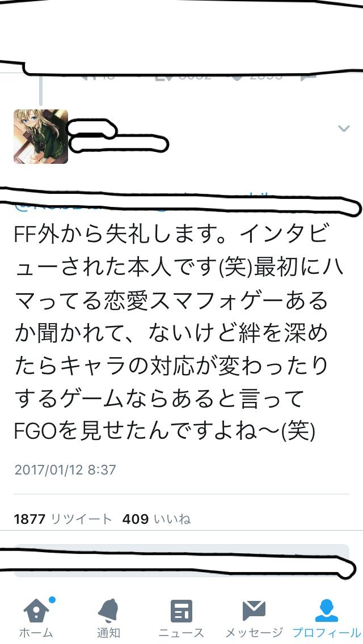Tap the partially hidden retweet icon above
The height and width of the screenshot is (644, 363).
(162, 76)
